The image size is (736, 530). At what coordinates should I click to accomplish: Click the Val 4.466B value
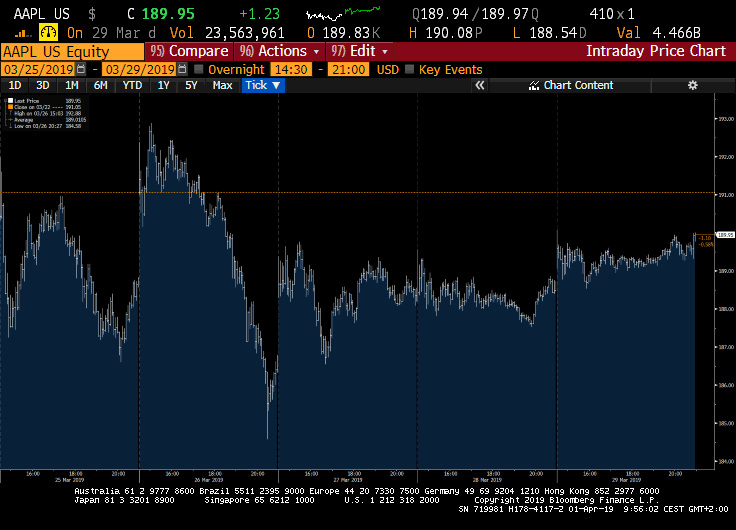click(x=676, y=33)
